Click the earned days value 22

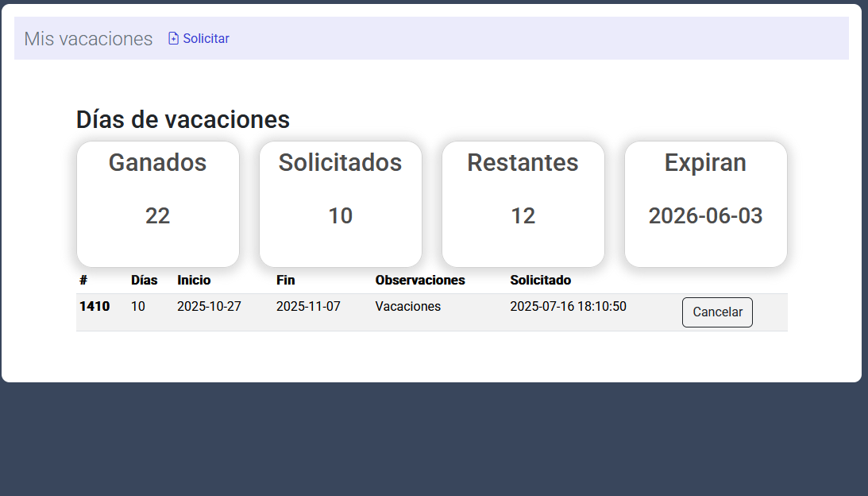(157, 215)
